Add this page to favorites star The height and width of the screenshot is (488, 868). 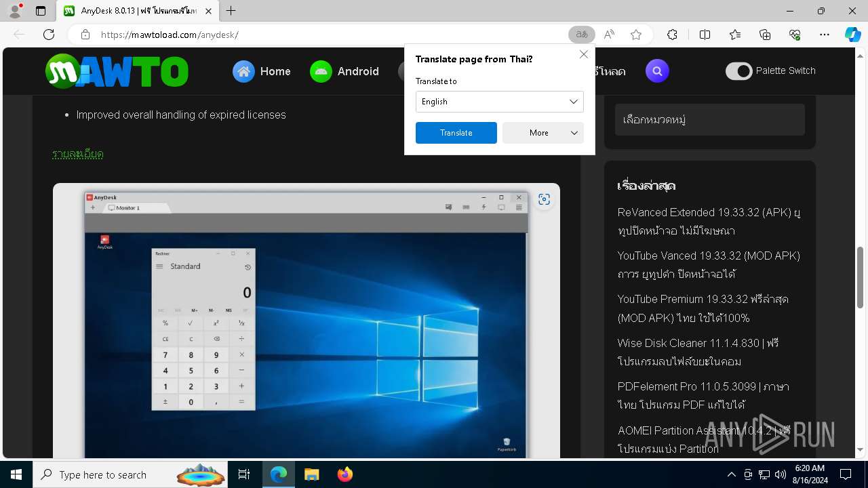[636, 35]
